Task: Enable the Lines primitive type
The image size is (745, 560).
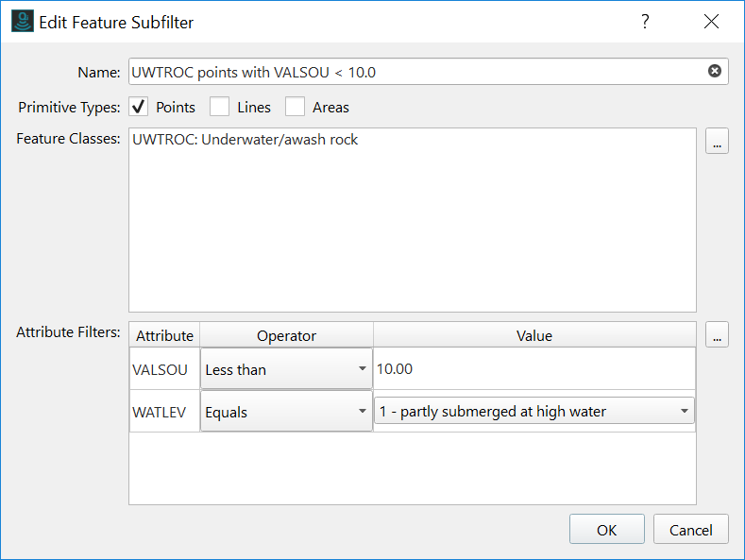Action: pyautogui.click(x=219, y=107)
